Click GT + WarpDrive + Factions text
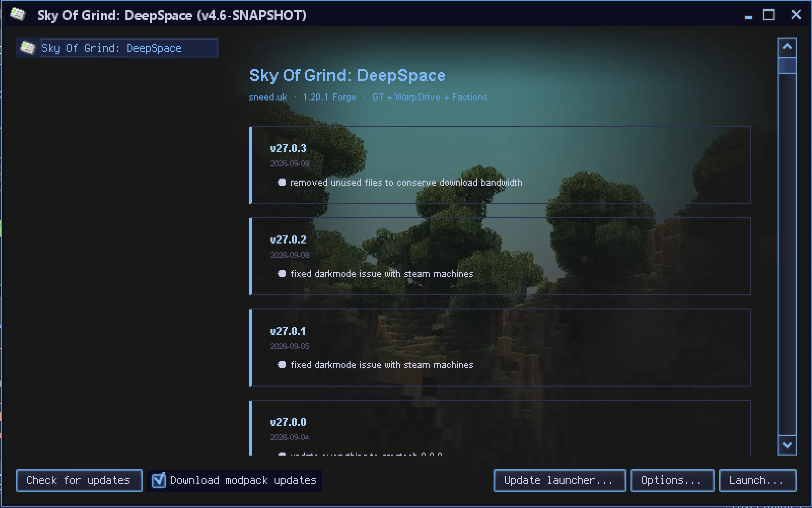This screenshot has width=812, height=508. coord(430,97)
